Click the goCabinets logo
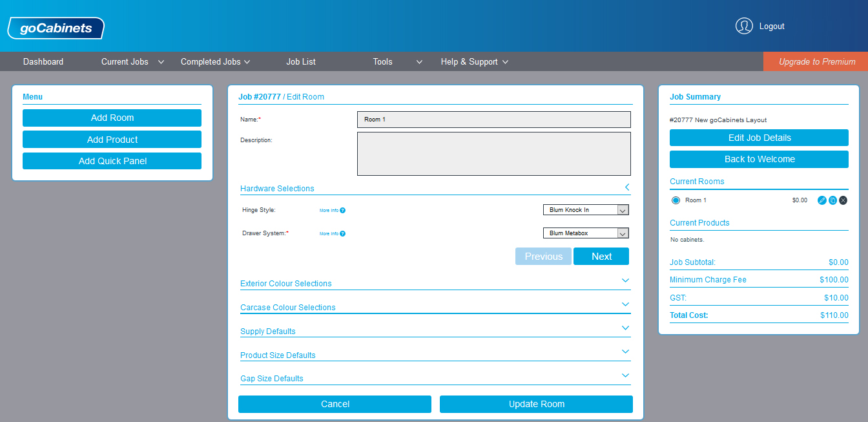 [56, 28]
